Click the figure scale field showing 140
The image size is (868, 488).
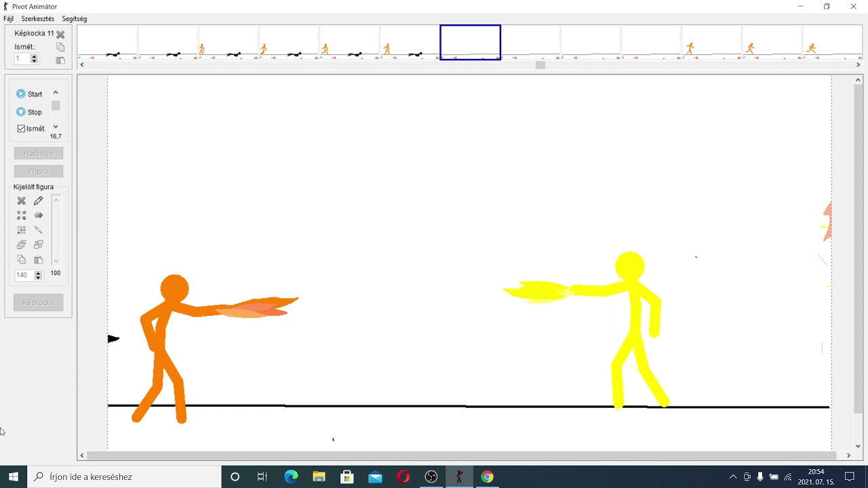pyautogui.click(x=24, y=275)
